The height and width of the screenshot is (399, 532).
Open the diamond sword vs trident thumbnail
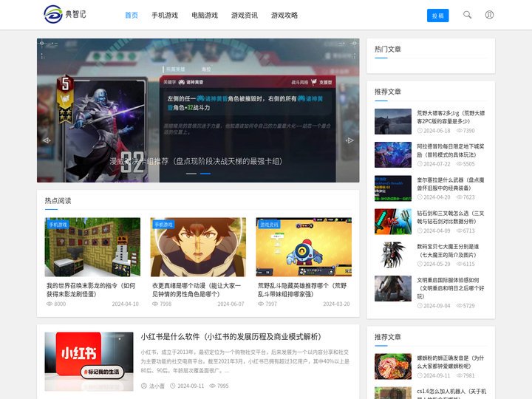pyautogui.click(x=393, y=222)
